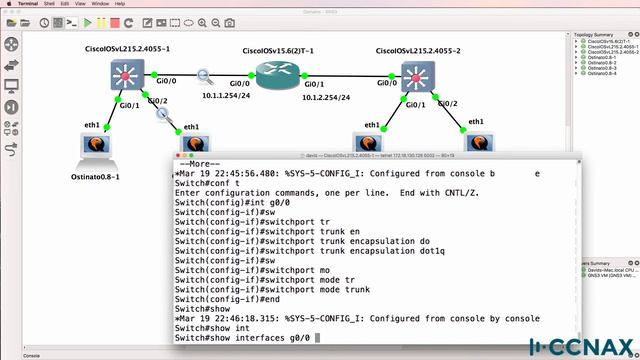Expand Ostinato0.8-4 in Topology Summary
This screenshot has height=360, width=640.
point(576,73)
